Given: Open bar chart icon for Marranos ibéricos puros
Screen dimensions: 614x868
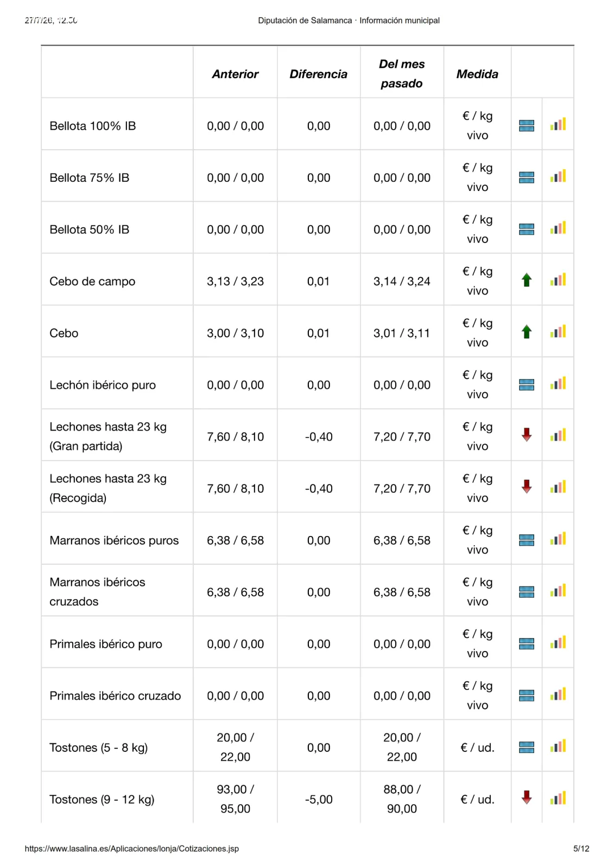Looking at the screenshot, I should click(x=558, y=539).
